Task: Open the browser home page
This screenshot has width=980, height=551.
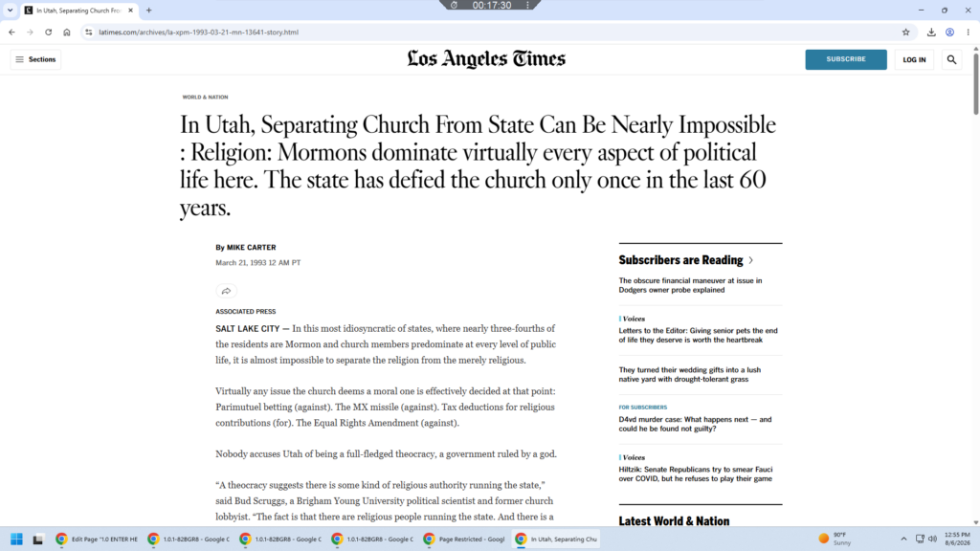Action: [67, 32]
